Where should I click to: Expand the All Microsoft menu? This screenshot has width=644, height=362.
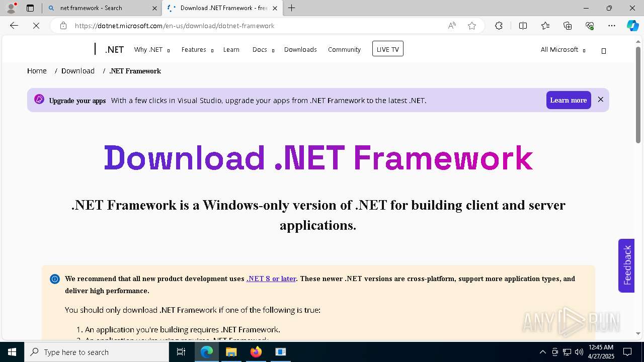pos(562,49)
